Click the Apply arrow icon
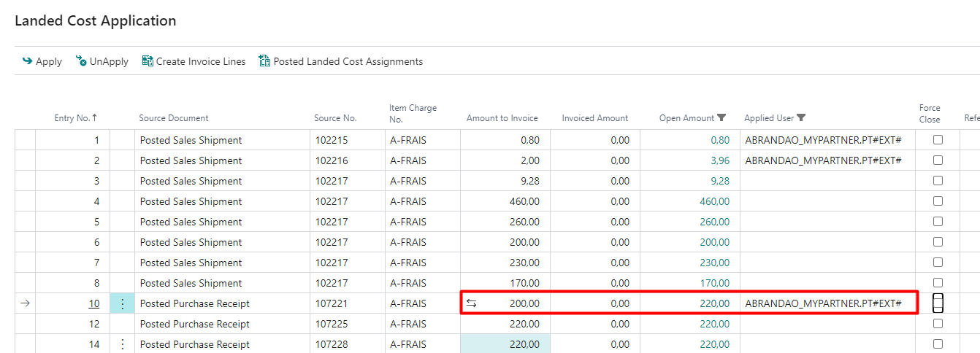 (28, 62)
